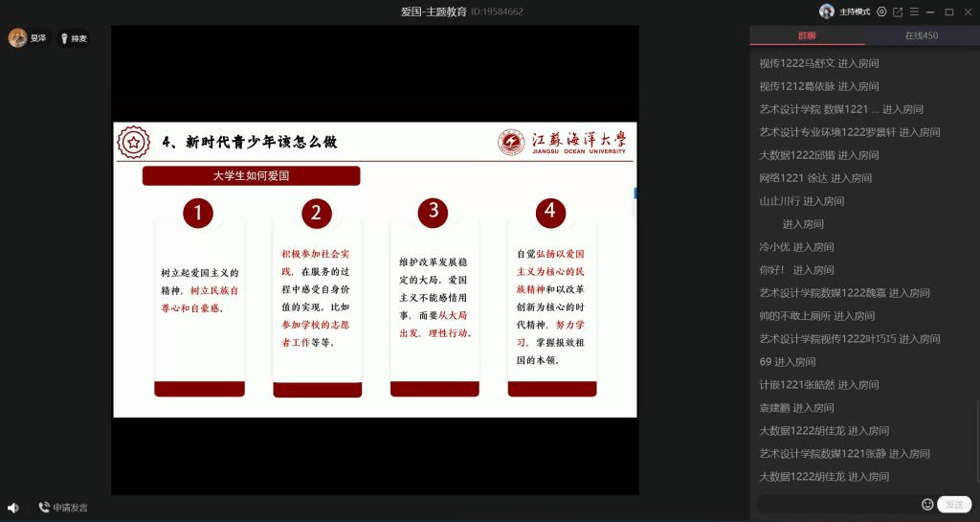
Task: Click the shared slide presentation area
Action: click(374, 269)
